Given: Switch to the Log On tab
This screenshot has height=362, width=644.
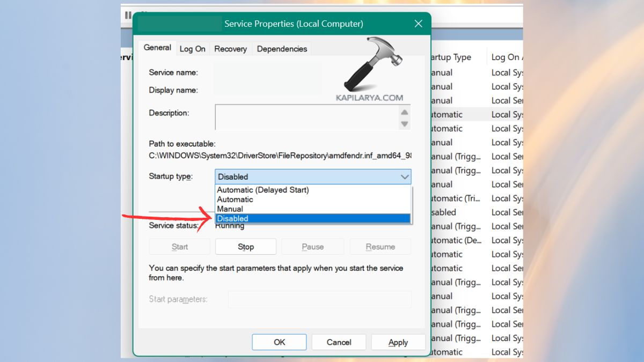Looking at the screenshot, I should click(x=192, y=48).
